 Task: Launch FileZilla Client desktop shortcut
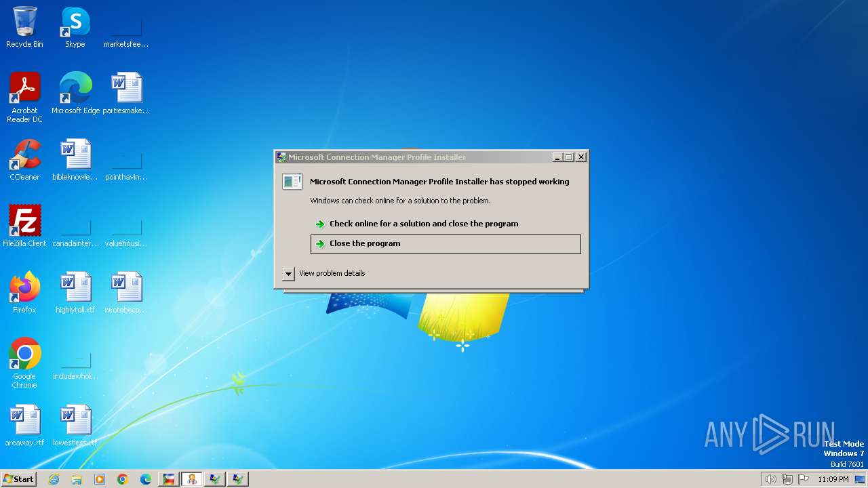[24, 226]
